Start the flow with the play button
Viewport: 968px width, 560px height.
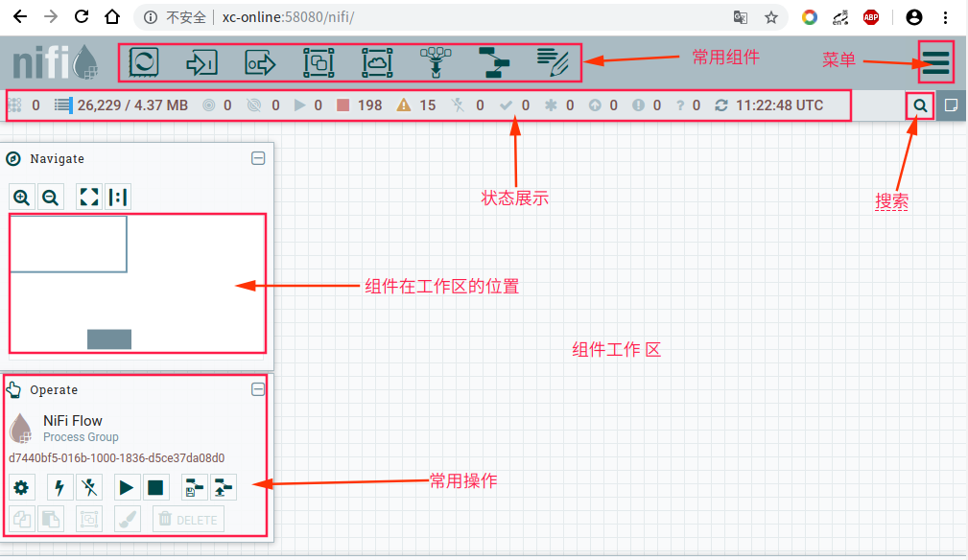[x=126, y=487]
